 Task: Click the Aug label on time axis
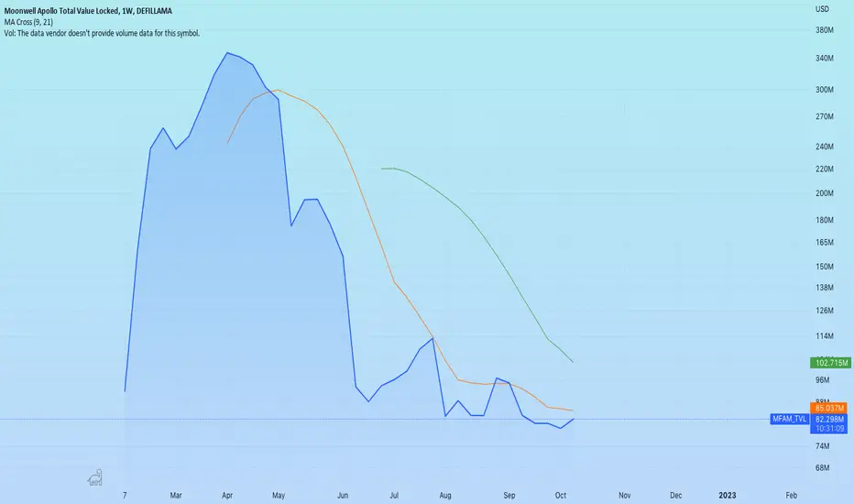click(445, 495)
